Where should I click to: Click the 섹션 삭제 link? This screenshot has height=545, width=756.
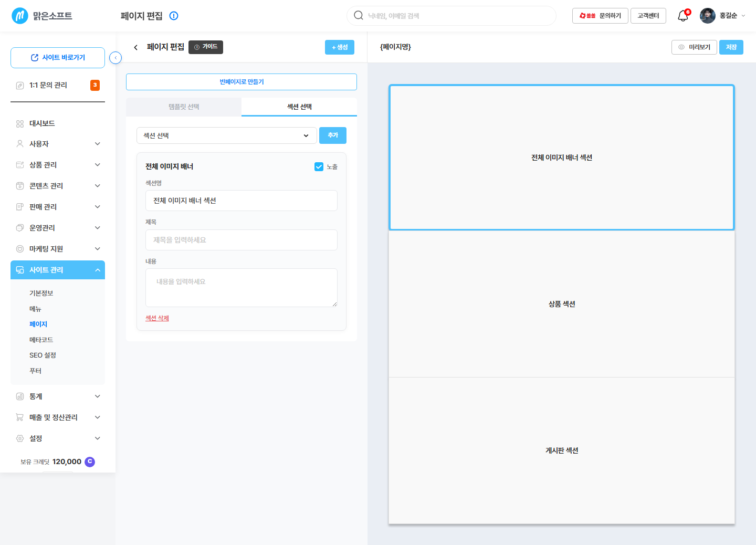(x=157, y=318)
